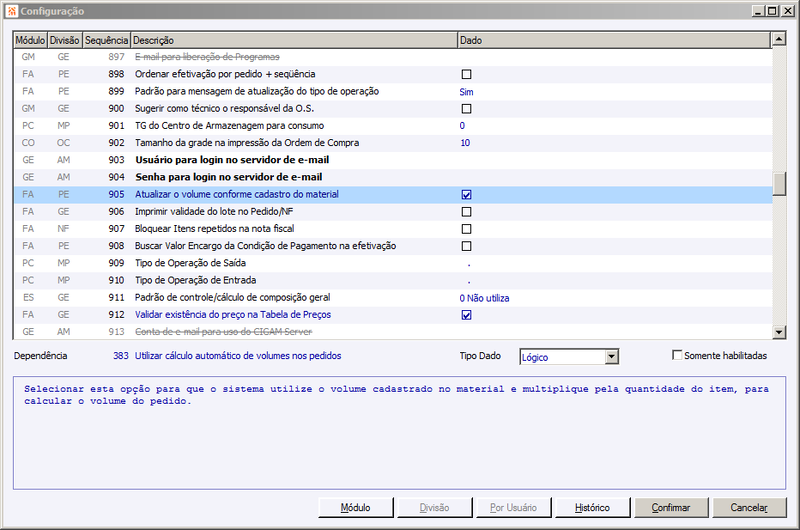Select row 897 E-mail para liberação de Programas
Screen dimensions: 800x530
click(393, 57)
